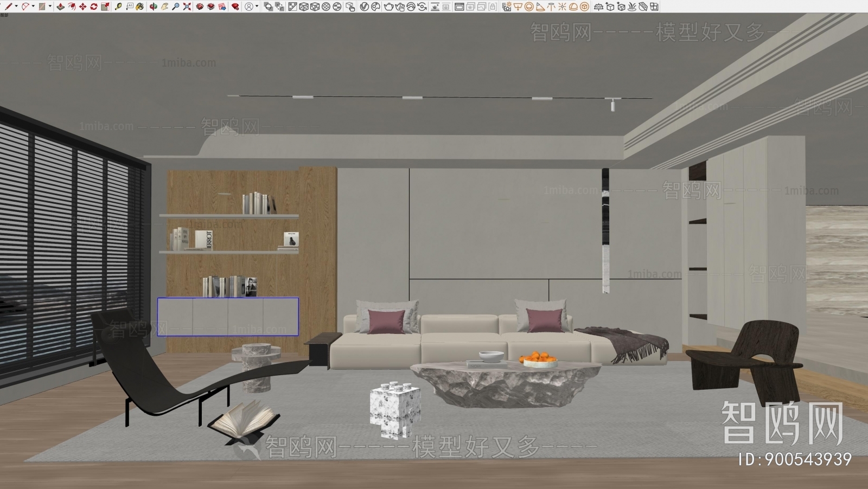Select the Tape Measure tool
Viewport: 868px width, 489px height.
click(x=118, y=7)
